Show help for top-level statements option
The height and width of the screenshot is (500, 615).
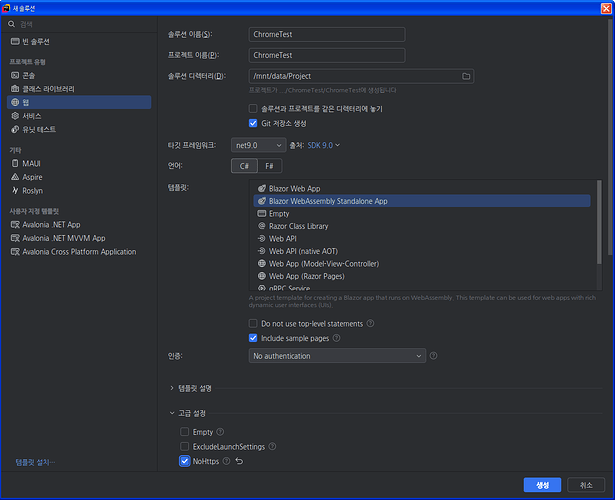(x=370, y=324)
